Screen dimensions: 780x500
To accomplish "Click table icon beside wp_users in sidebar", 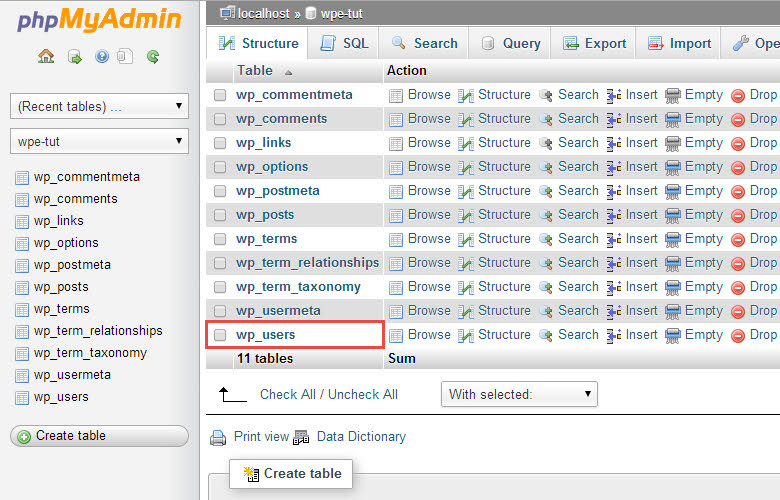I will (x=22, y=398).
